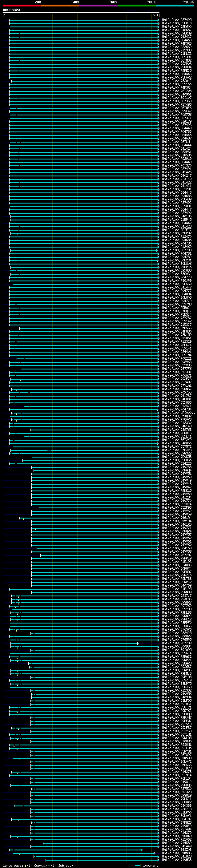Select the UniRef100_A4F3R3 label
The height and width of the screenshot is (868, 197).
tap(177, 43)
